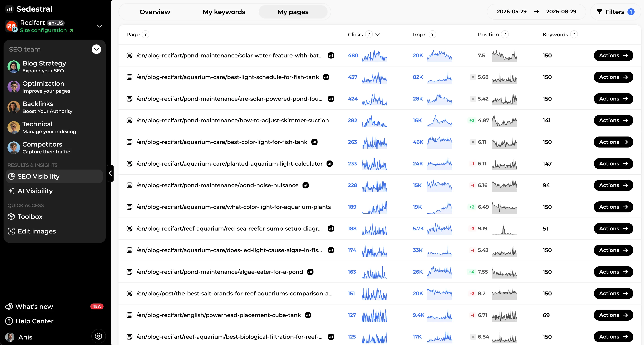Open Edit images from quick access

54,231
